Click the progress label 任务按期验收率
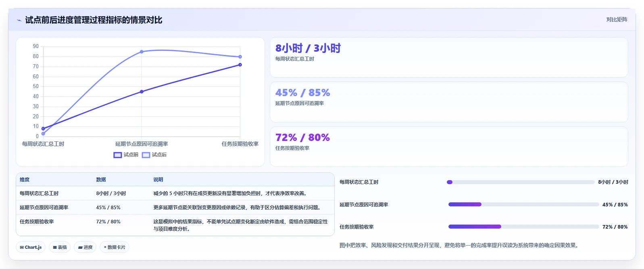Screen dimensions: 644x269 [x=356, y=227]
